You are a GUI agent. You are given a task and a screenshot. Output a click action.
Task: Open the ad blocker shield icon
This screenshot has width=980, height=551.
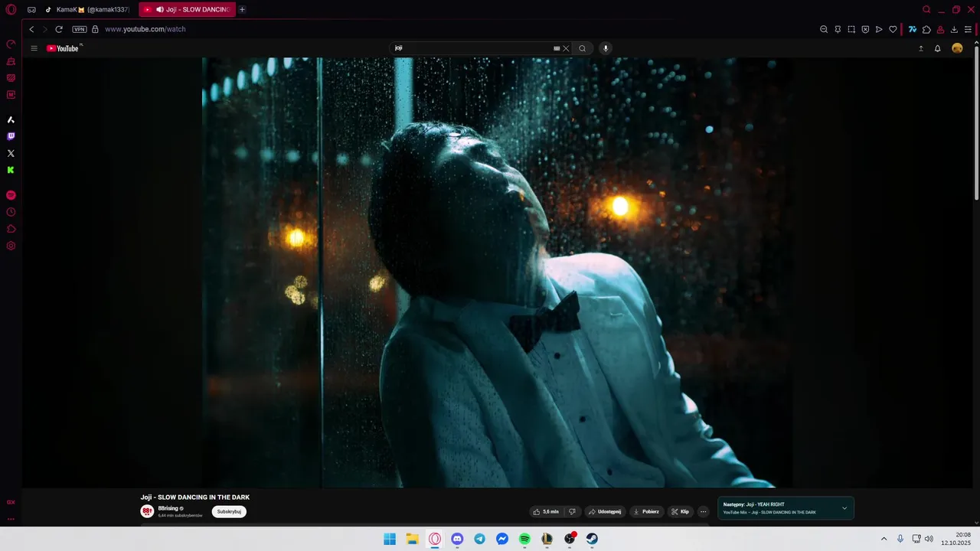(865, 29)
